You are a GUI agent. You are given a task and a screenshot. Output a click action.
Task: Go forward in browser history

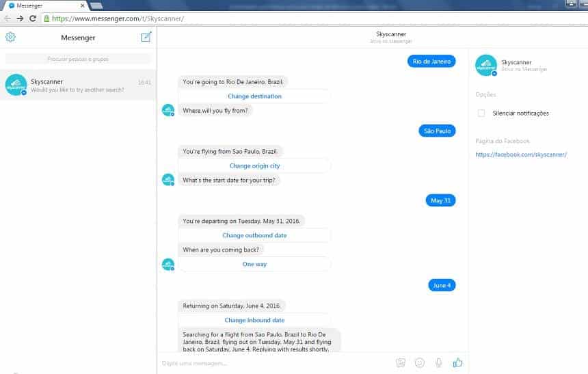click(x=20, y=18)
